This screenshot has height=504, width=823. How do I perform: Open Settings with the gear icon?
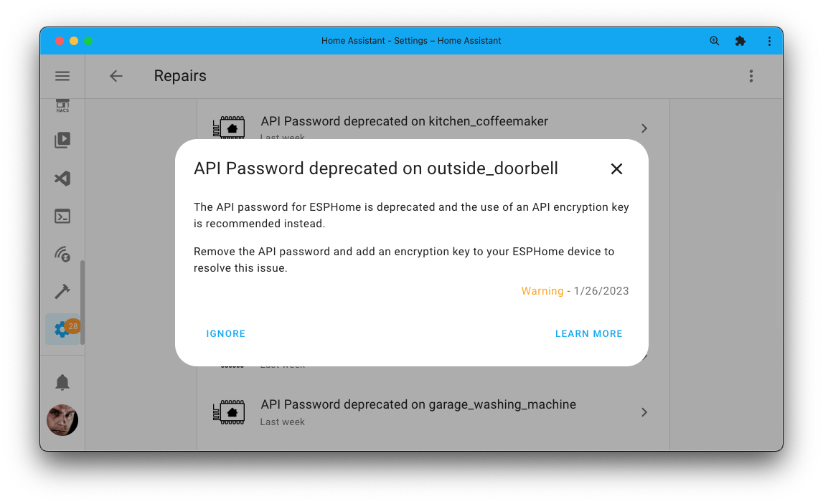(62, 329)
